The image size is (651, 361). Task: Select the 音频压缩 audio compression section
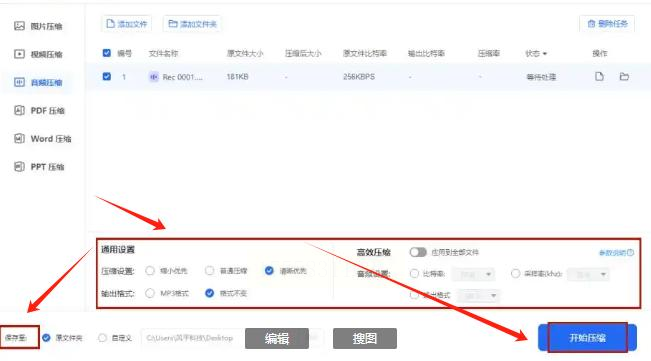pos(38,83)
